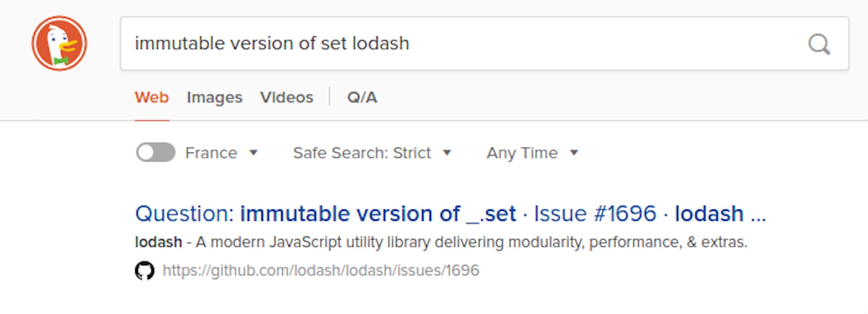Open the France region dropdown
The image size is (868, 314).
point(211,153)
